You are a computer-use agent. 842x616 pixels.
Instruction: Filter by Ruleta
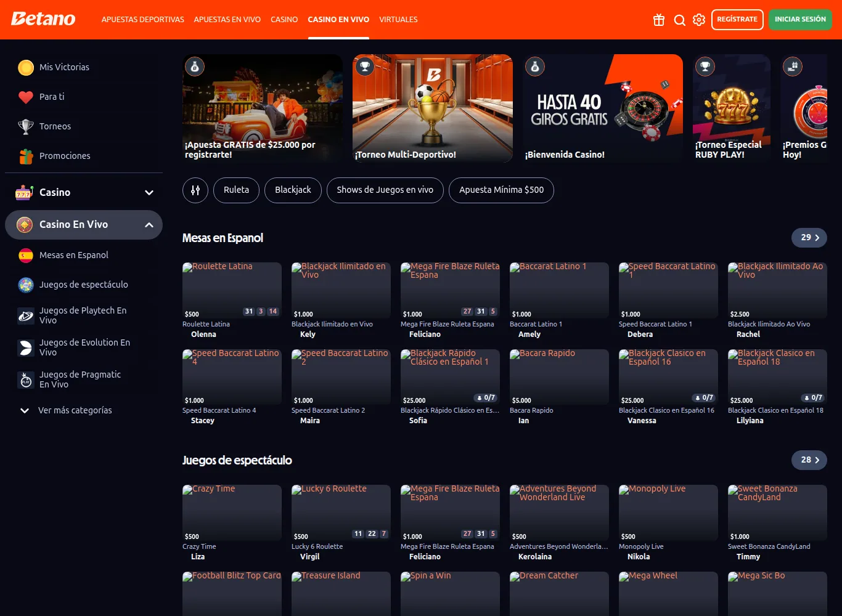tap(236, 190)
